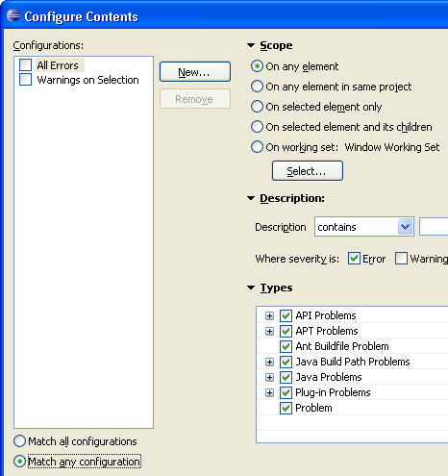Uncheck the Plug-in Problems checkbox
Viewport: 448px width, 476px height.
tap(286, 392)
